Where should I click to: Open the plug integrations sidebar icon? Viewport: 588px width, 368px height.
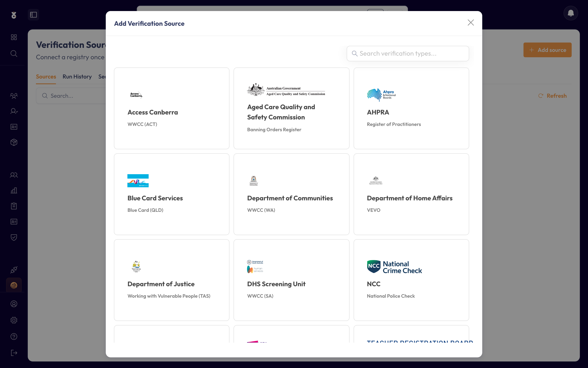[14, 270]
